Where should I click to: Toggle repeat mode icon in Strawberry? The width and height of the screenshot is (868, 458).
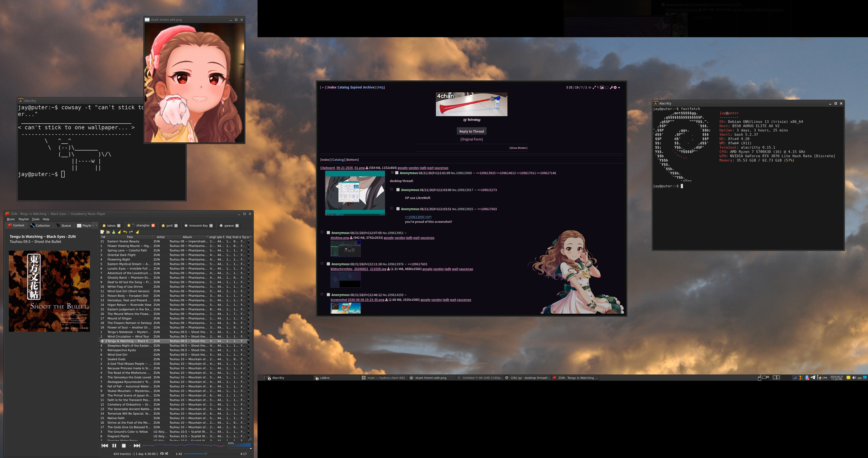(162, 454)
